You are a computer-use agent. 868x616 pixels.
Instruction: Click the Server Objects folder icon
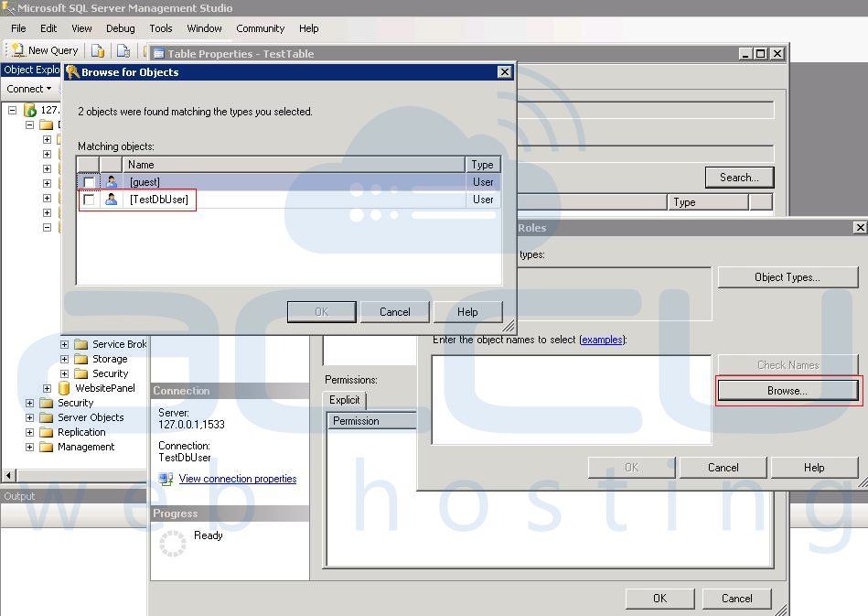tap(47, 417)
